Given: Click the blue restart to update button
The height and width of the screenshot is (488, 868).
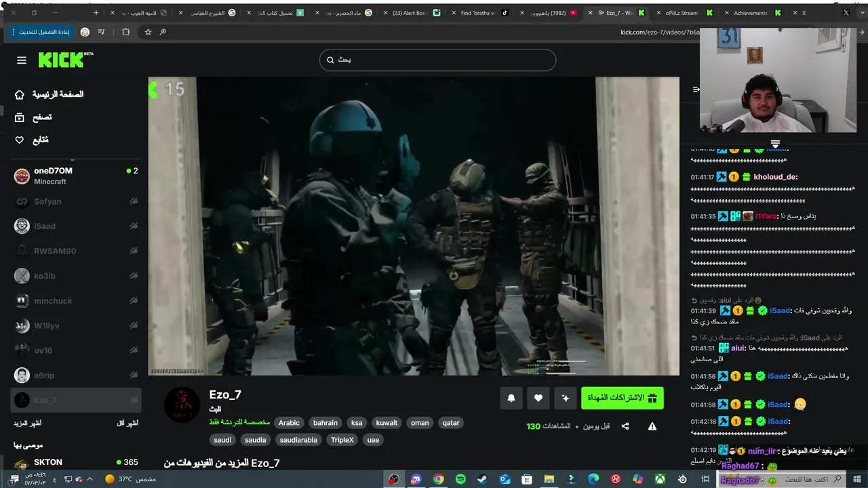Looking at the screenshot, I should (x=40, y=32).
